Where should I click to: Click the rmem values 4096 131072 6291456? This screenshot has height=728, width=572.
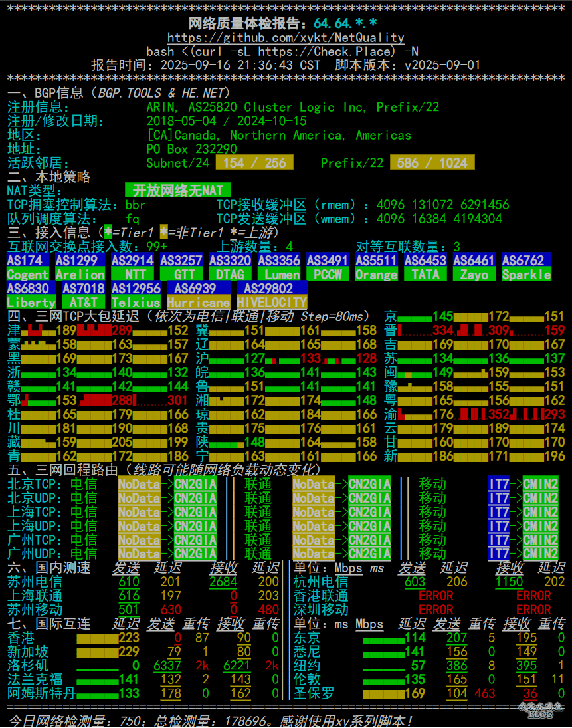tap(442, 204)
